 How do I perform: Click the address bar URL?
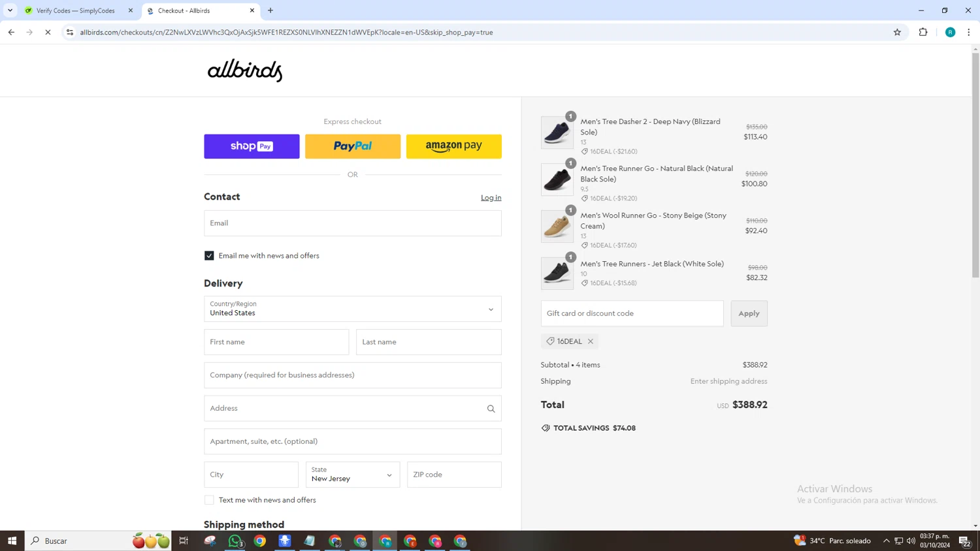coord(286,32)
